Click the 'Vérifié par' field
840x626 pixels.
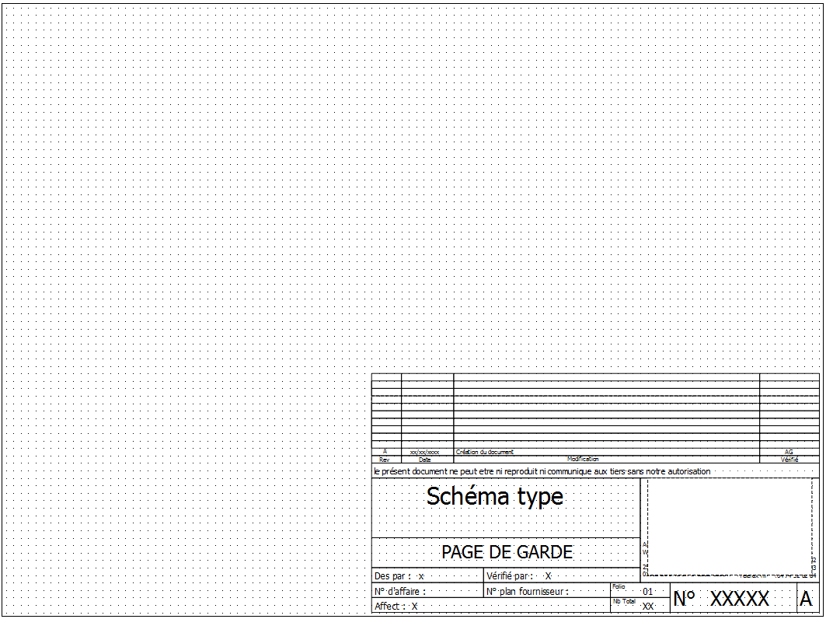(x=518, y=576)
